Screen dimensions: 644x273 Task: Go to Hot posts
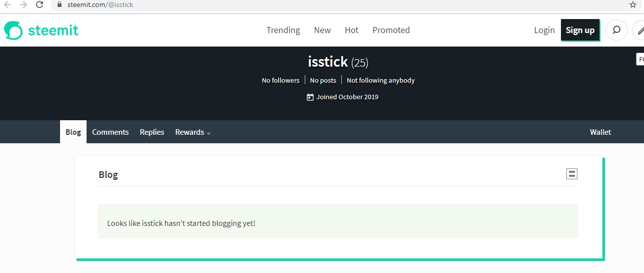click(x=352, y=30)
